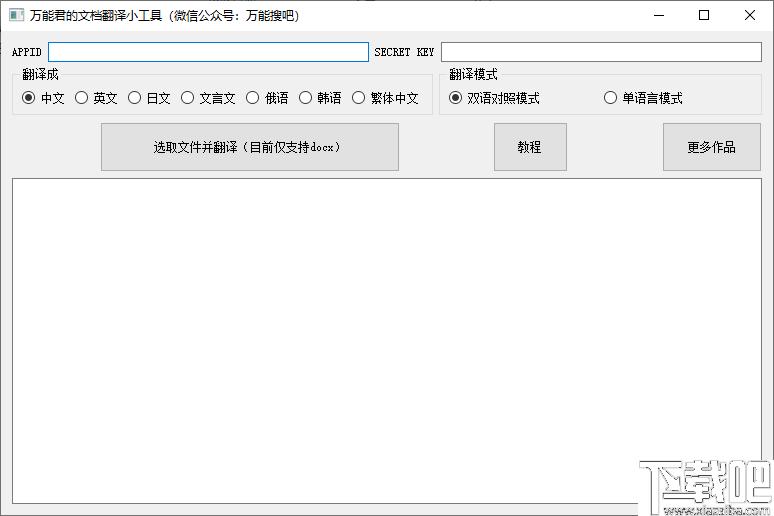Choose 俄语 as target language
Image resolution: width=774 pixels, height=516 pixels.
coord(267,98)
